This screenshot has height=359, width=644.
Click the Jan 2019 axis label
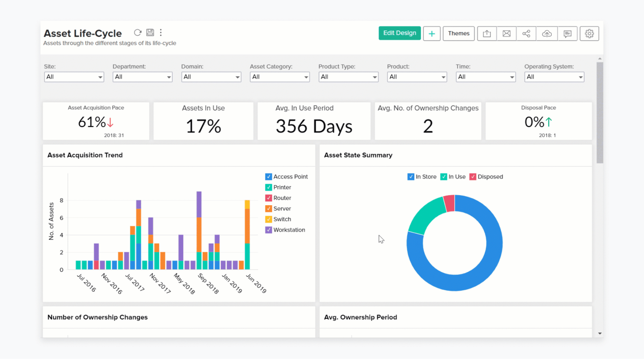click(232, 283)
